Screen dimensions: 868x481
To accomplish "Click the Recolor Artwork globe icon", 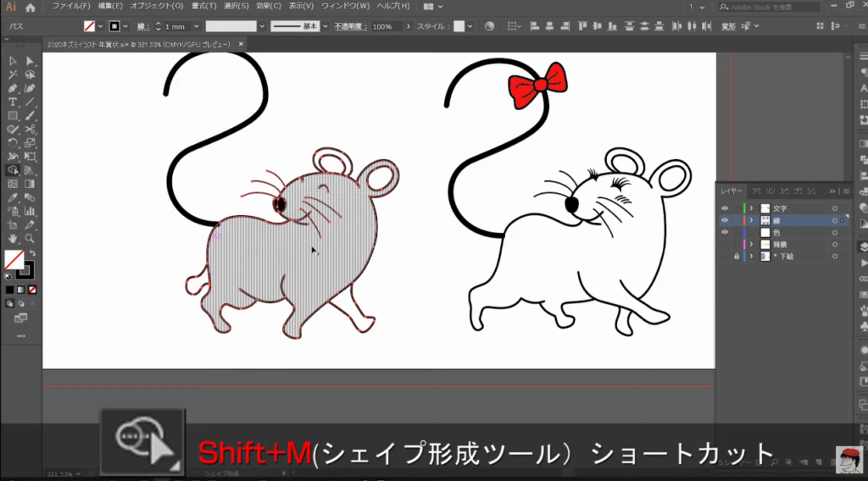I will [x=489, y=26].
